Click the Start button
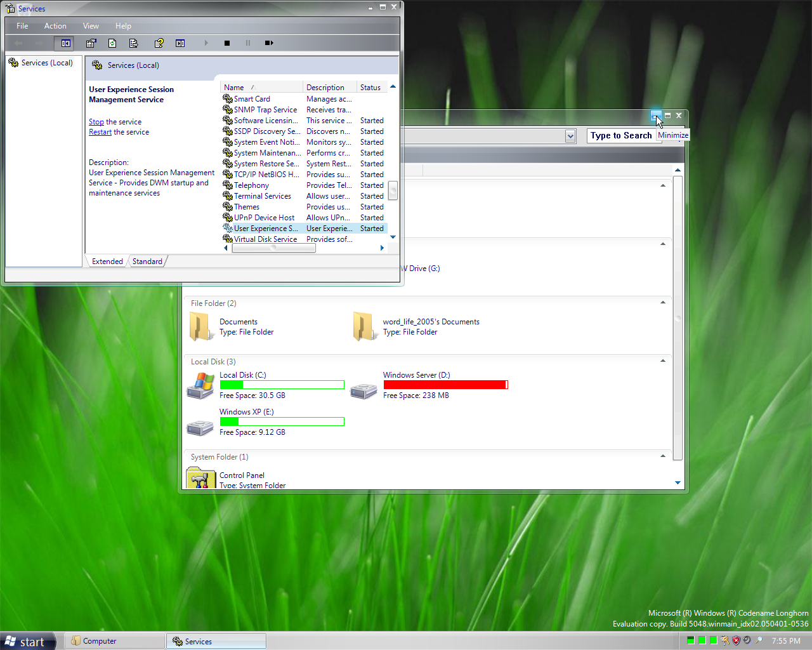 coord(28,641)
